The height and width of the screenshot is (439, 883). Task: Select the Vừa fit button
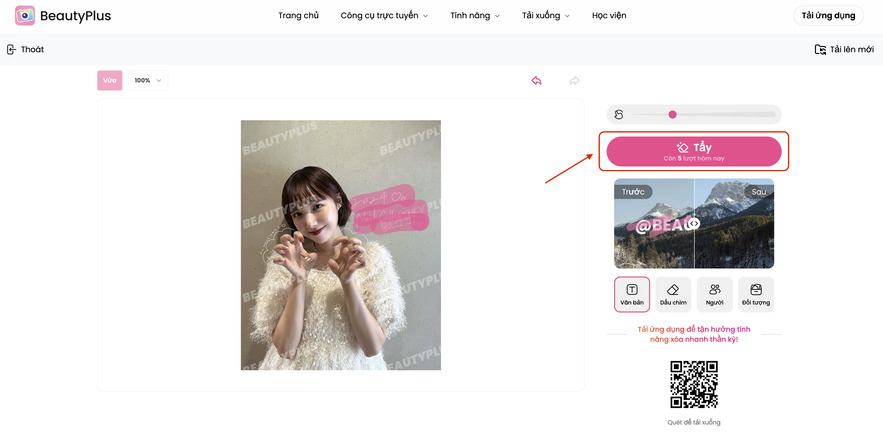tap(110, 80)
